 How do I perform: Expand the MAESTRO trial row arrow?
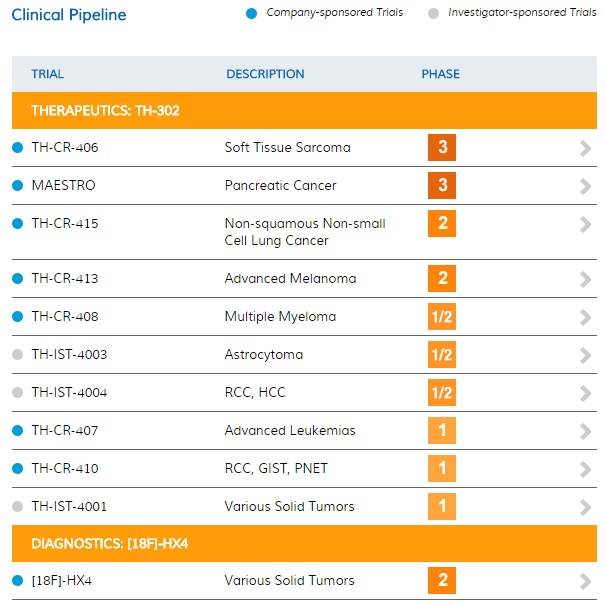point(585,186)
